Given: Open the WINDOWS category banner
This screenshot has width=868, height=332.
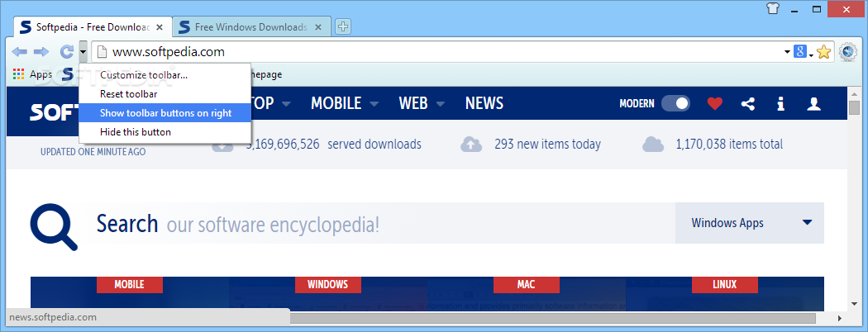Looking at the screenshot, I should 327,284.
